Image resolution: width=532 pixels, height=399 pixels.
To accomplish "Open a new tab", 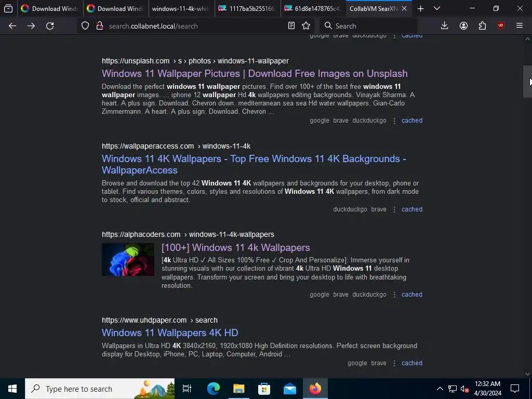I will (421, 8).
